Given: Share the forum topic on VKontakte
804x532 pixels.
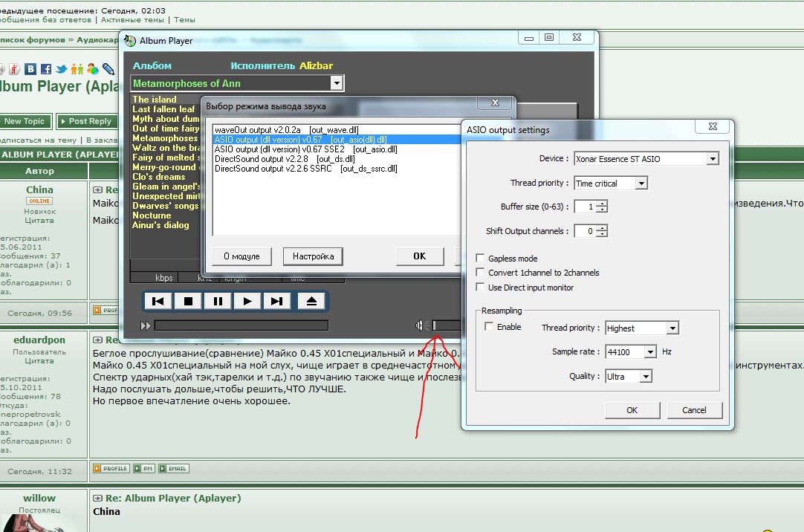Looking at the screenshot, I should coord(30,69).
